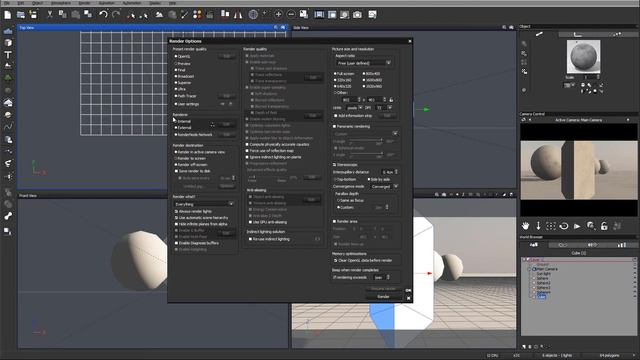Adjust the beep rendering time stepper
This screenshot has height=360, width=640.
[388, 278]
